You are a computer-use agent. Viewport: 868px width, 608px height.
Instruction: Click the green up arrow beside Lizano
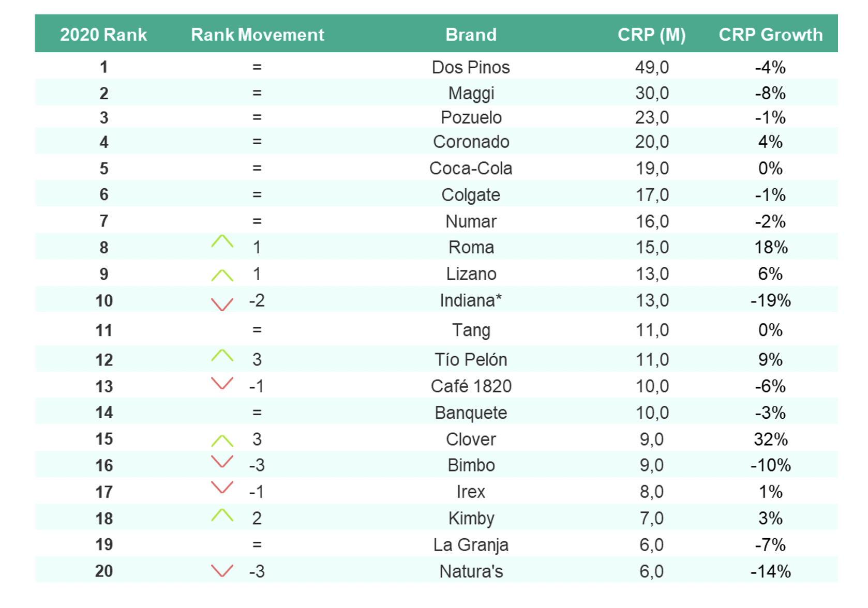222,276
